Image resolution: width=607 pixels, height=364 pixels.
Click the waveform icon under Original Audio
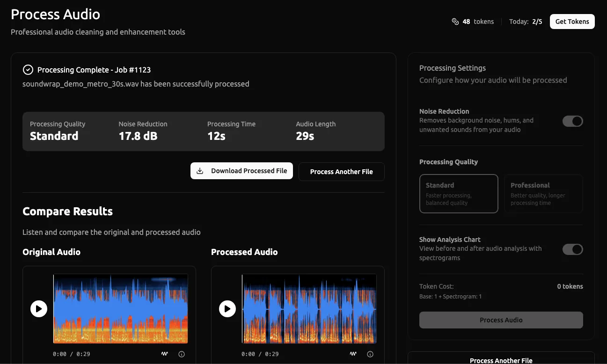pos(165,354)
